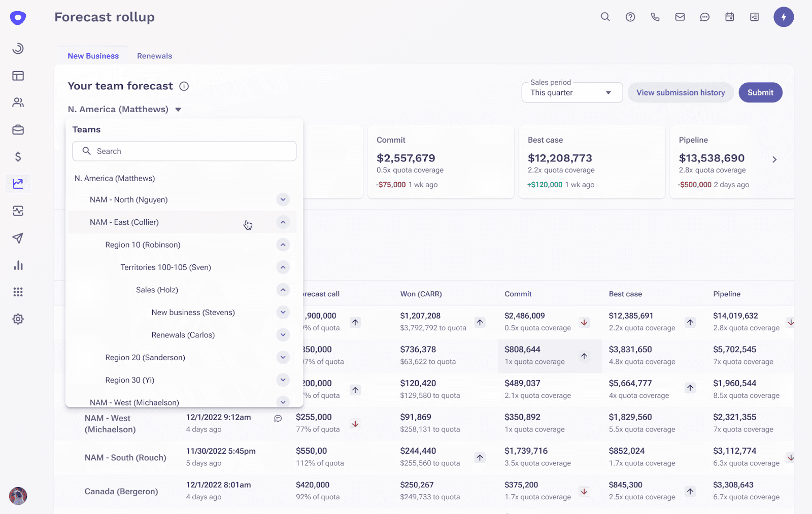Click the info icon beside Your team forecast
The width and height of the screenshot is (812, 514).
184,86
